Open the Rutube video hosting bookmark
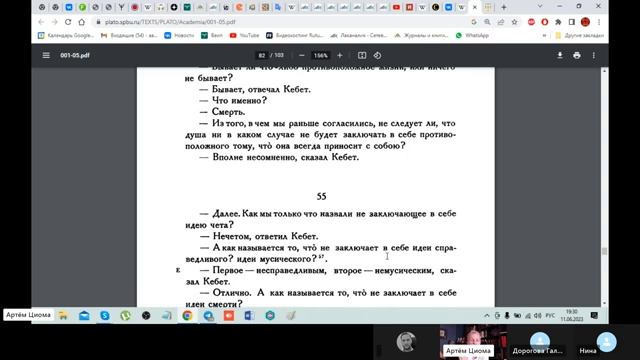The height and width of the screenshot is (360, 640). [x=295, y=36]
